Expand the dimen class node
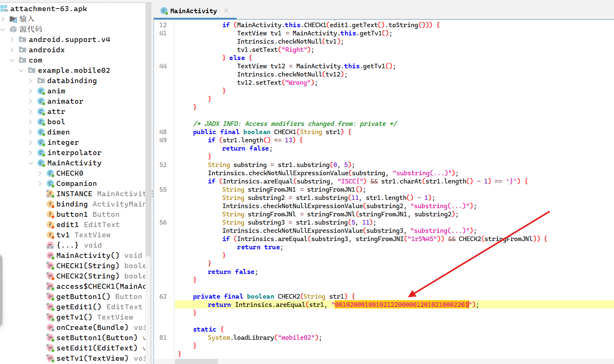The image size is (614, 364). point(30,132)
